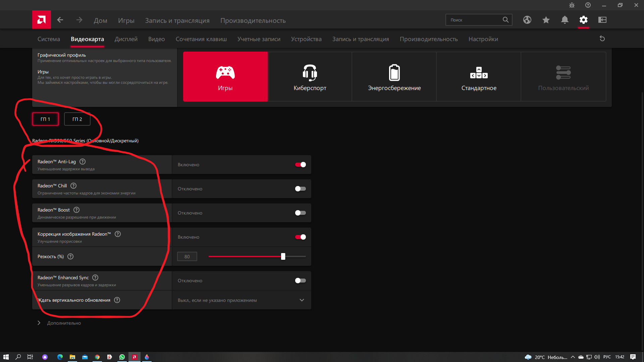Viewport: 644px width, 362px height.
Task: Select the ГП 2 button
Action: (77, 119)
